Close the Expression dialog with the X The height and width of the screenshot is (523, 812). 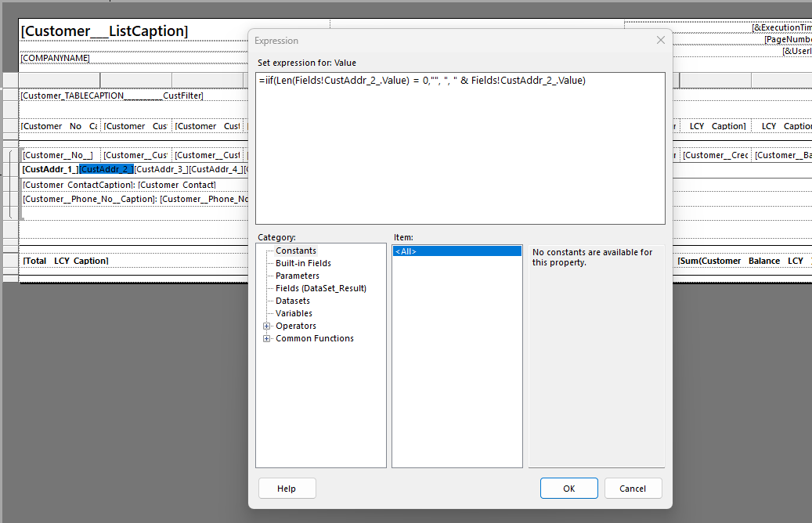[660, 40]
